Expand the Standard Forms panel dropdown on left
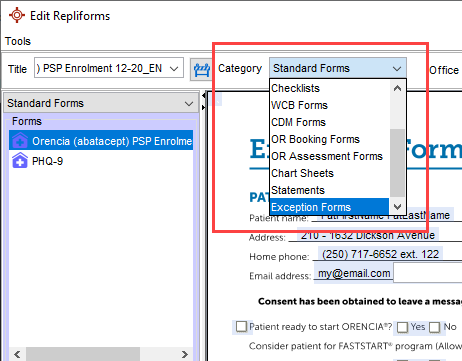This screenshot has height=361, width=462. (100, 103)
